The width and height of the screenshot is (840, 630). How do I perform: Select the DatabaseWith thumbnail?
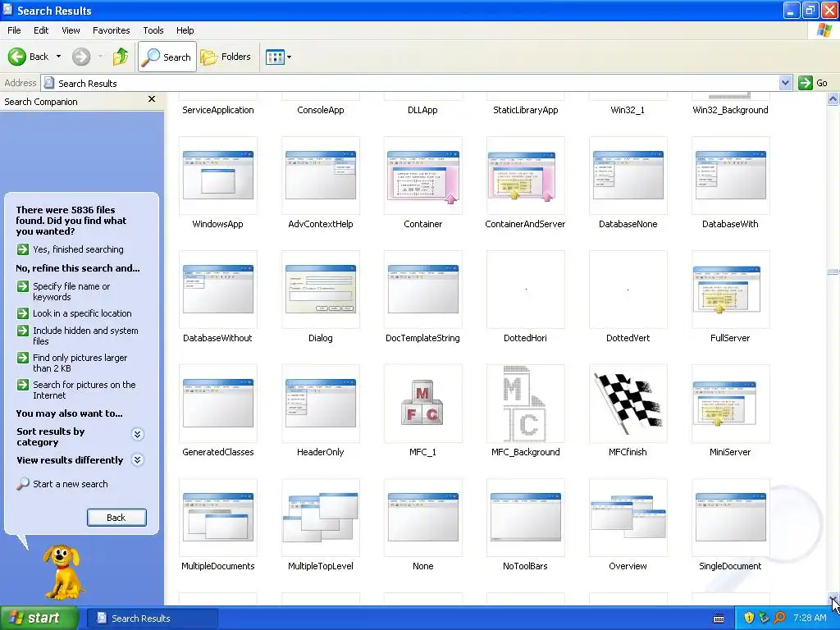[730, 176]
